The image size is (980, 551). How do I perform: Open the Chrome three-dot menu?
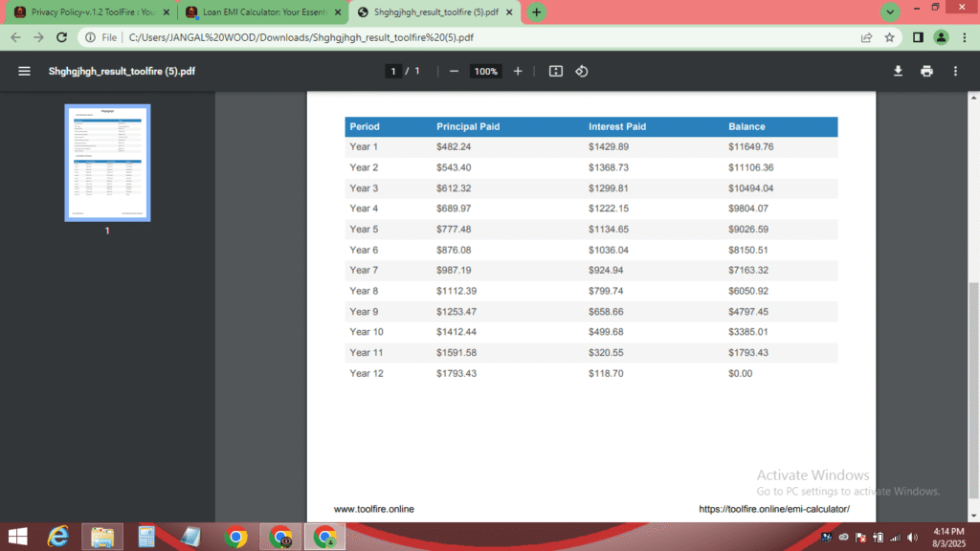(964, 37)
